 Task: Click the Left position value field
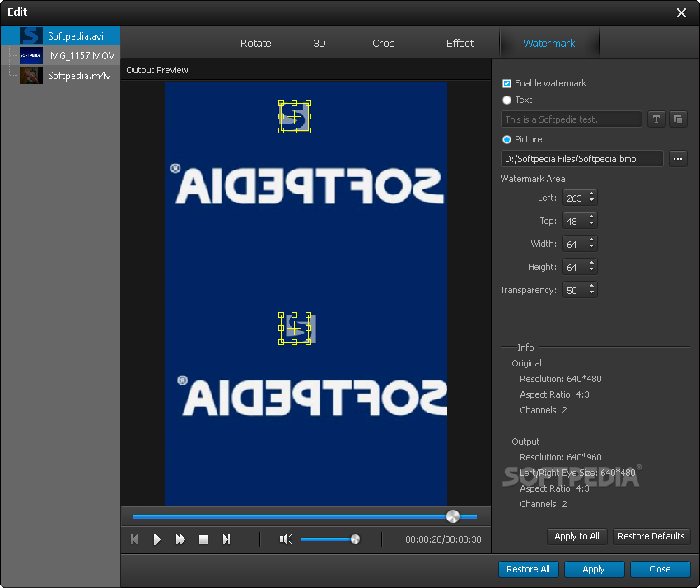coord(575,198)
